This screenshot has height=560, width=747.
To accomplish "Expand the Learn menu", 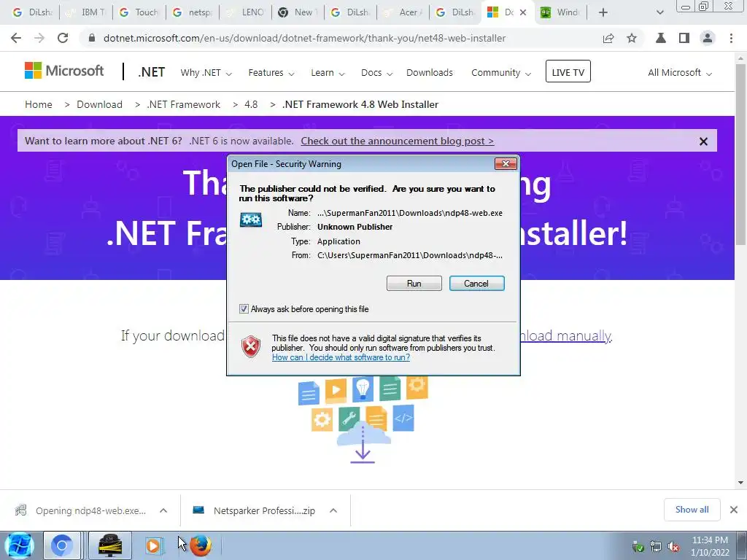I will click(328, 72).
